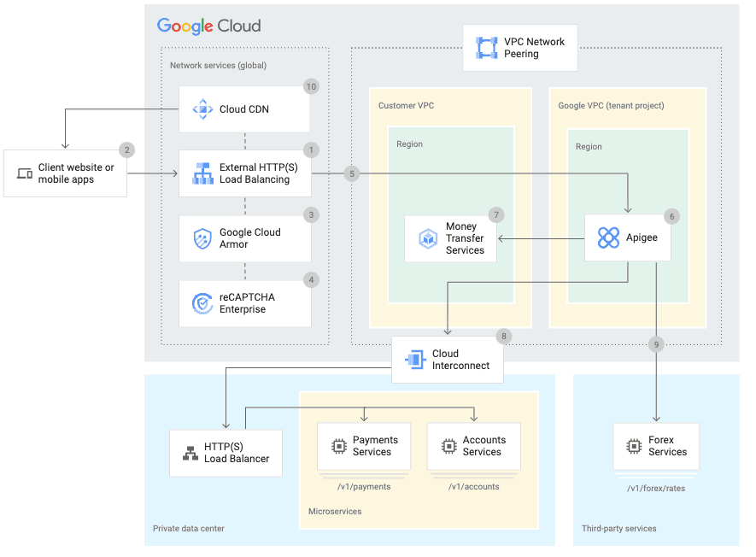Click step 9 marker above Forex Services
The width and height of the screenshot is (756, 557).
pos(656,344)
